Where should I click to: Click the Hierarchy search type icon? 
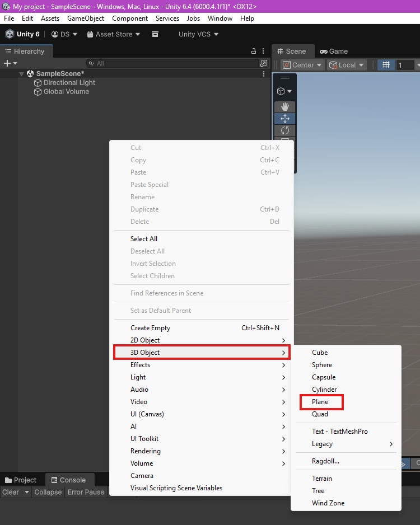pos(91,63)
